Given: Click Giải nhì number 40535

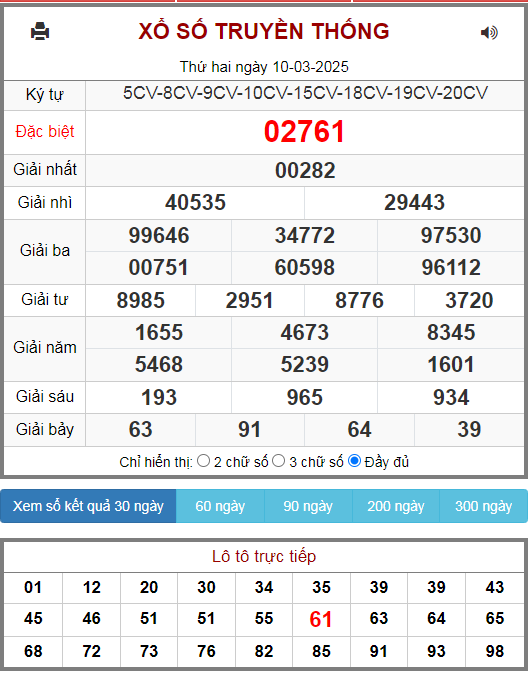Looking at the screenshot, I should (195, 202).
